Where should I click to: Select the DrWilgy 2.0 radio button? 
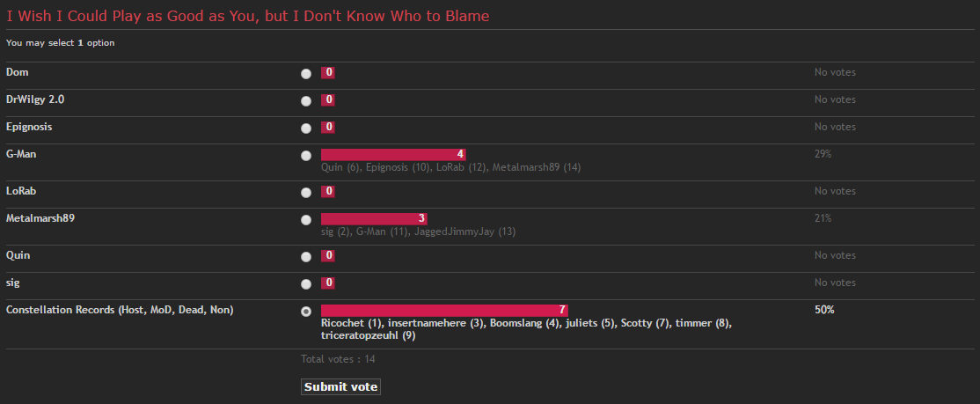pos(305,100)
